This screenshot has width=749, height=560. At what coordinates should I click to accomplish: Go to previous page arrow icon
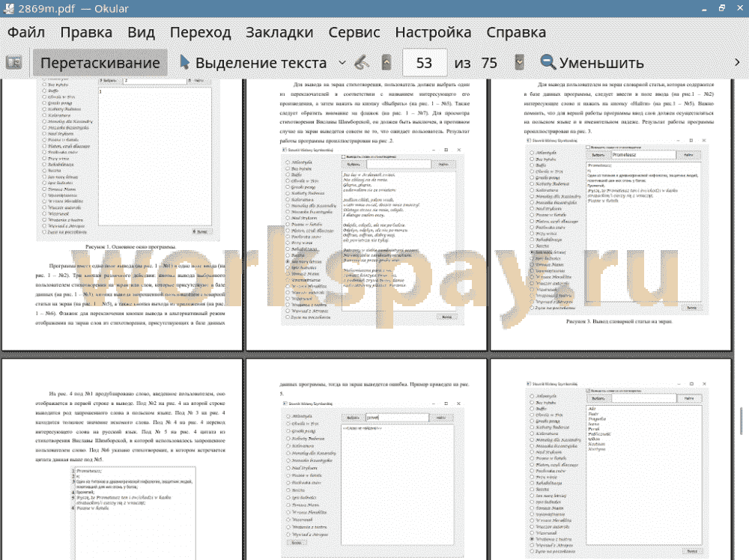pos(386,63)
